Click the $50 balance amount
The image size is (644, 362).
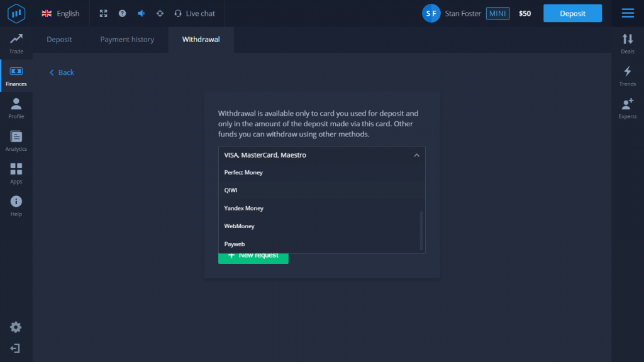point(525,14)
